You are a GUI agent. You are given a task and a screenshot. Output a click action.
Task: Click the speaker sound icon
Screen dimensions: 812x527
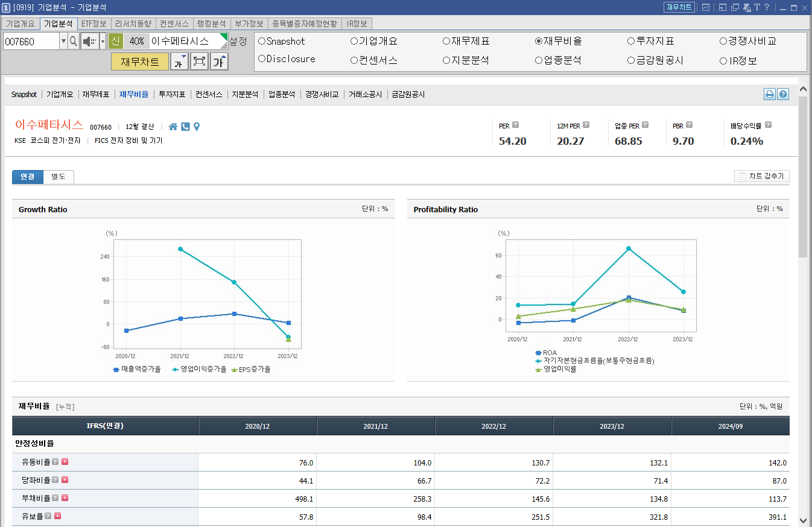90,42
